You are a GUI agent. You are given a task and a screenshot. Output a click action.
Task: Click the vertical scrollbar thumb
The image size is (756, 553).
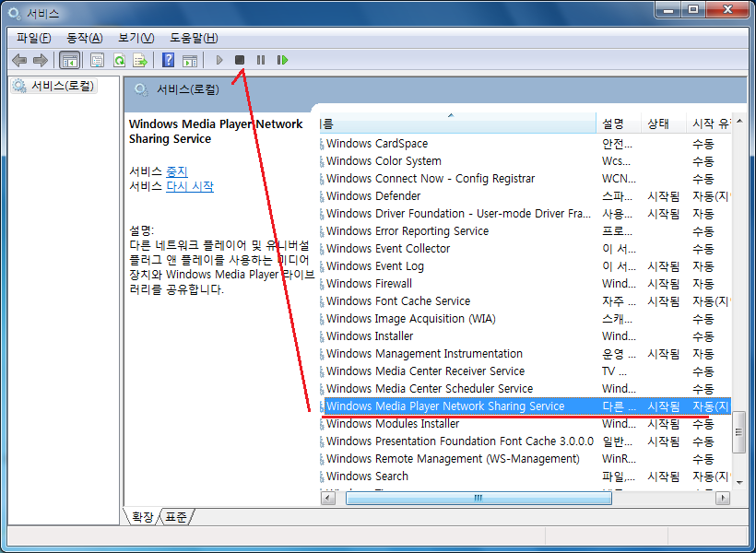(x=739, y=432)
